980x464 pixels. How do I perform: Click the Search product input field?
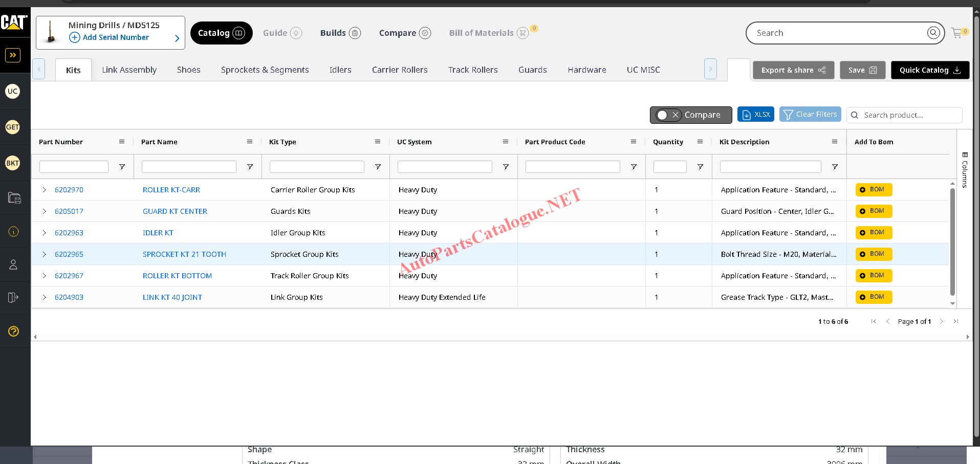909,115
